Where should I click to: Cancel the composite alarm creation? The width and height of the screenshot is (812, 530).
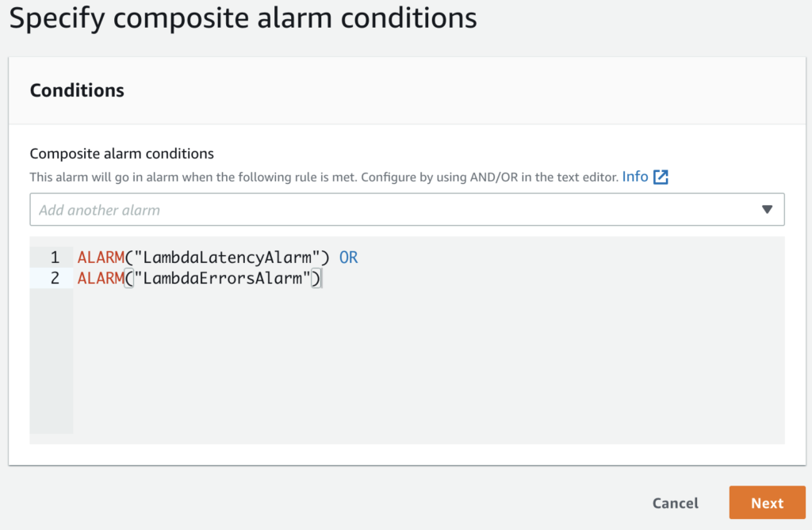pyautogui.click(x=675, y=503)
